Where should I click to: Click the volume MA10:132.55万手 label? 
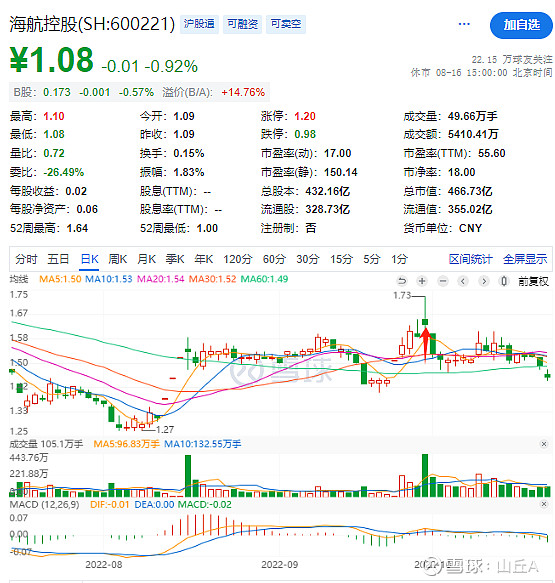pos(203,444)
